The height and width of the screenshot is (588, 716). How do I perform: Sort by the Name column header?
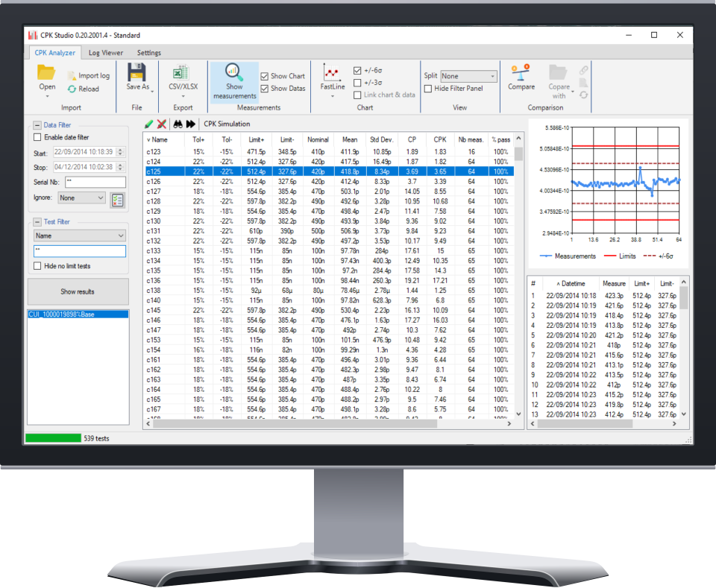(164, 139)
